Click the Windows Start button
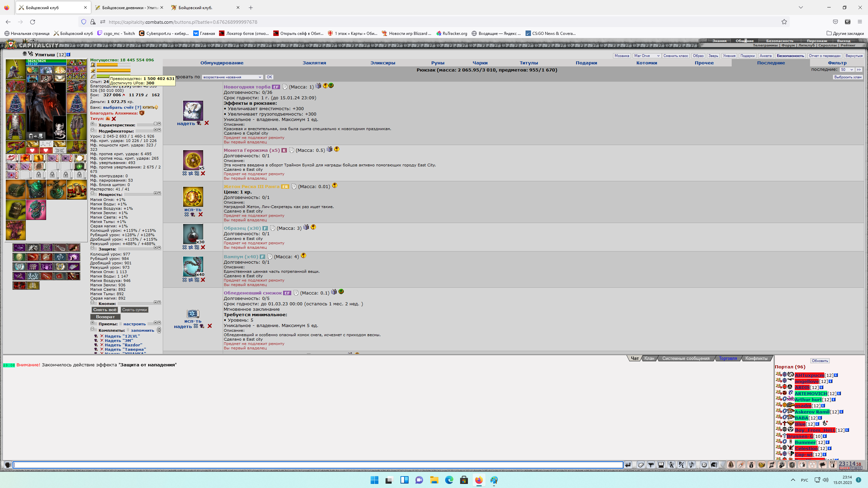This screenshot has width=868, height=488. 374,480
